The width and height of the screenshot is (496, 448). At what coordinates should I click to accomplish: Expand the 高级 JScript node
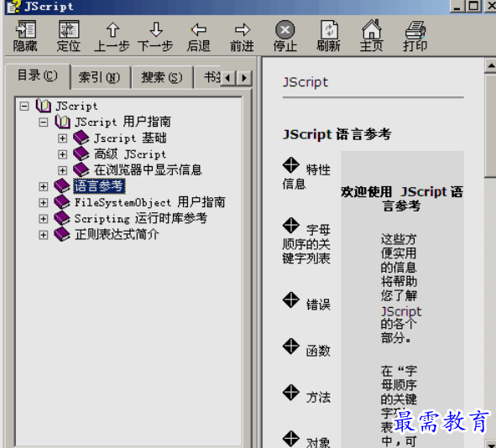click(x=62, y=154)
